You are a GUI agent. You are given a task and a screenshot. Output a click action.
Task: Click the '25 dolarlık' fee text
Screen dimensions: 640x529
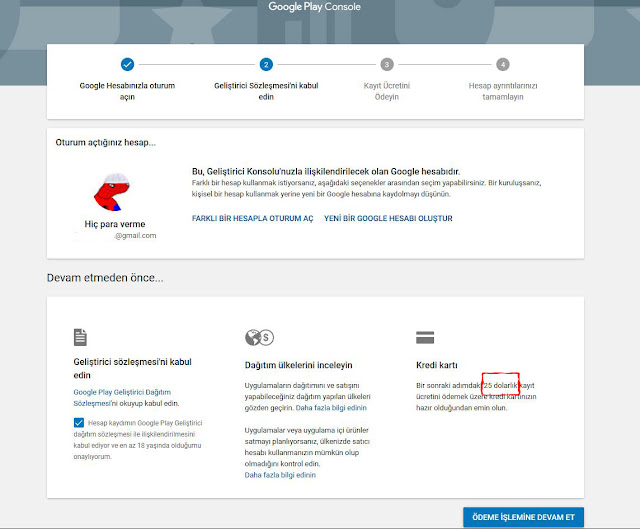[500, 385]
